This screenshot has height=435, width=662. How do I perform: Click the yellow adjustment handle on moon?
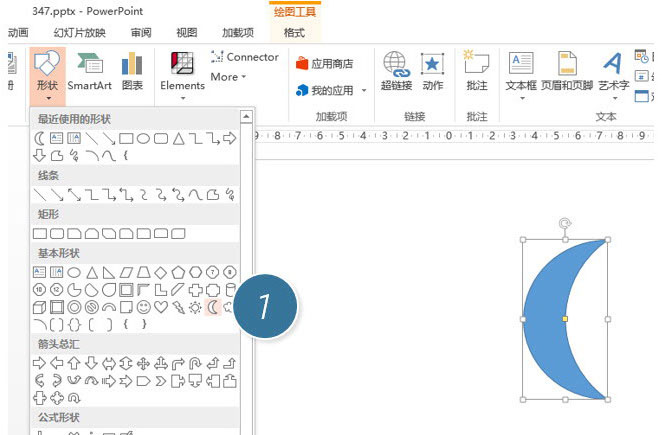565,319
